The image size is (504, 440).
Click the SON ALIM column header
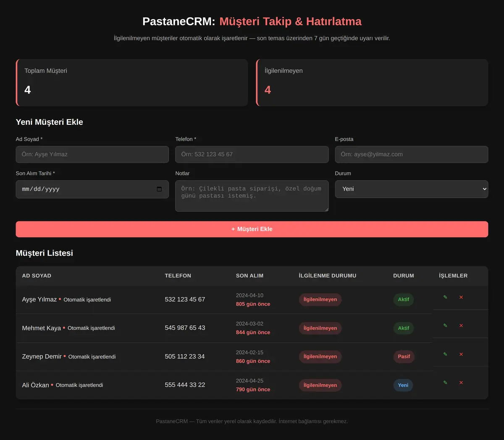pyautogui.click(x=249, y=276)
